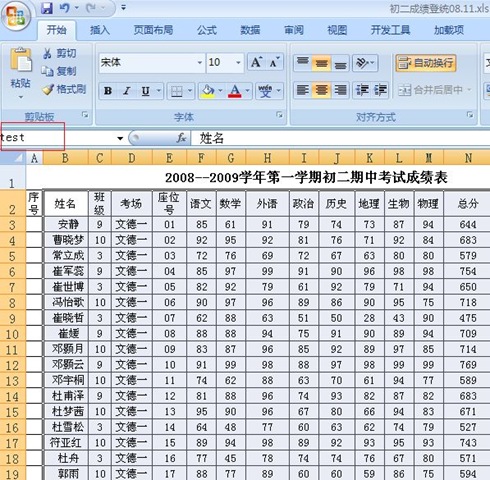
Task: Undo the last action
Action: coord(64,8)
